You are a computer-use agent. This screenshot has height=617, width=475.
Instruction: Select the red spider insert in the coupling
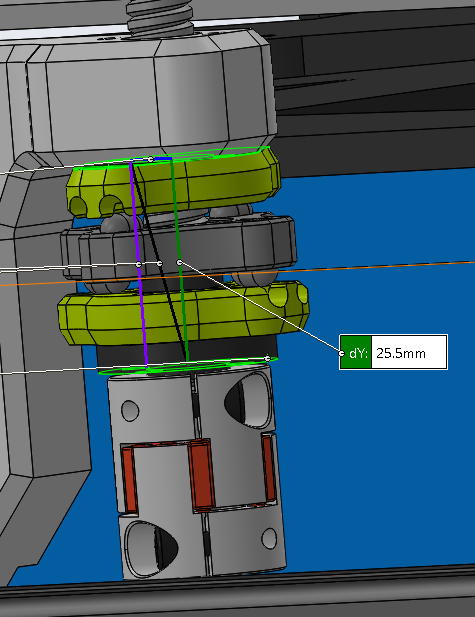click(201, 475)
